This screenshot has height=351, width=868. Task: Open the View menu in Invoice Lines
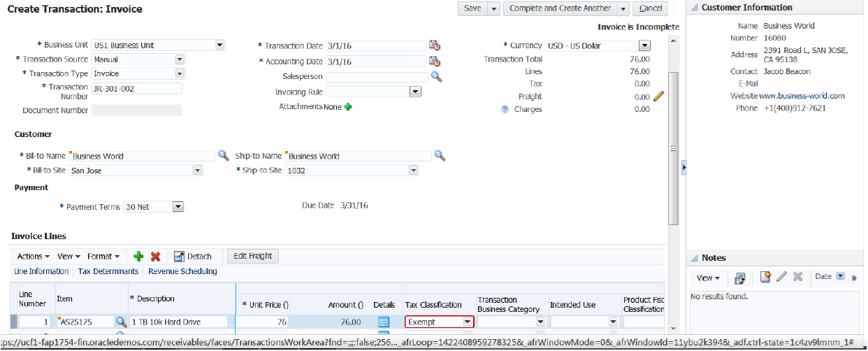pyautogui.click(x=68, y=257)
